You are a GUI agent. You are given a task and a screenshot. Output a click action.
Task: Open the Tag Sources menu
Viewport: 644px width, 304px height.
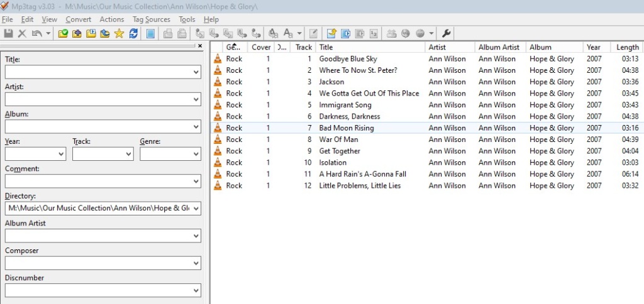151,19
